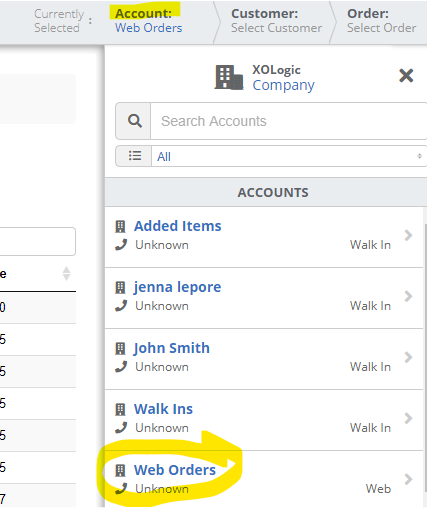Expand John Smith account chevron

click(x=408, y=357)
